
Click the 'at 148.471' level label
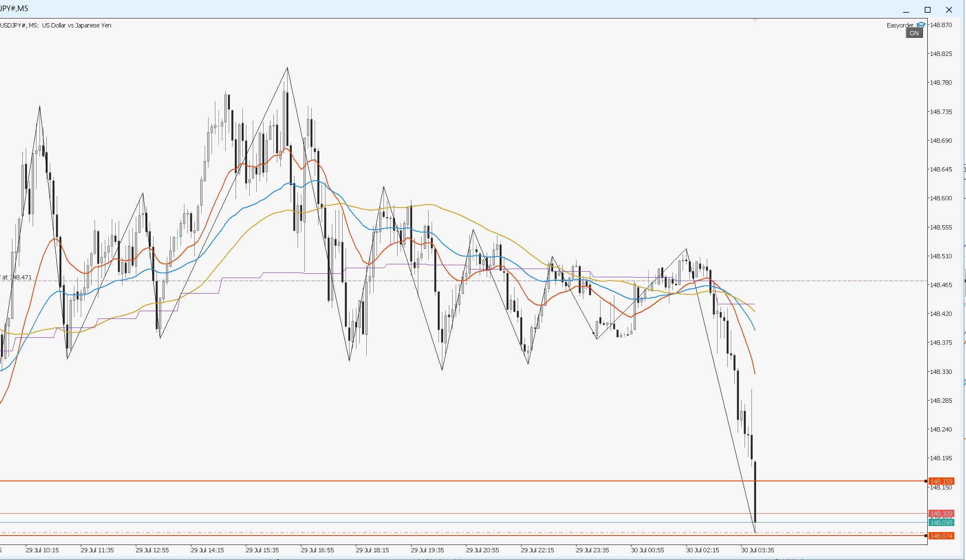(16, 277)
